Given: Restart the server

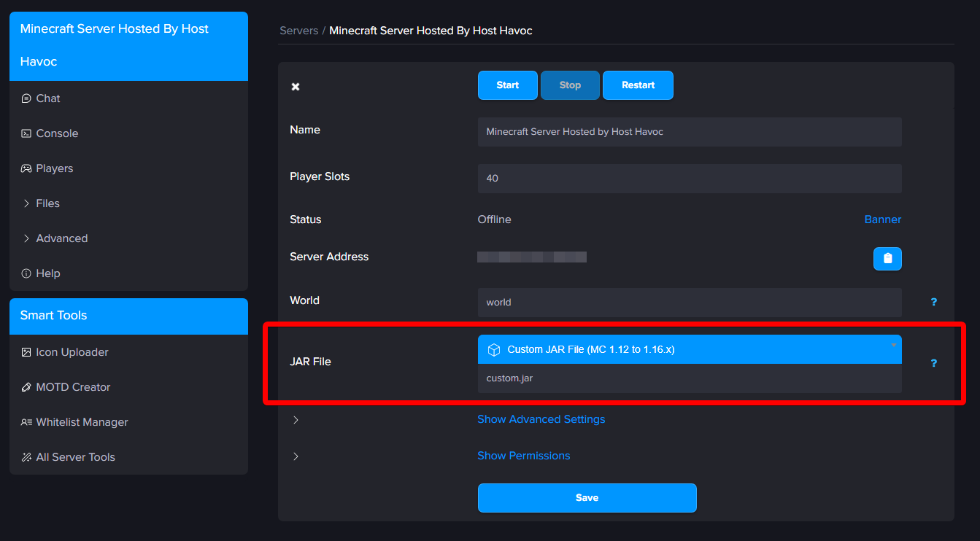Looking at the screenshot, I should pyautogui.click(x=638, y=85).
